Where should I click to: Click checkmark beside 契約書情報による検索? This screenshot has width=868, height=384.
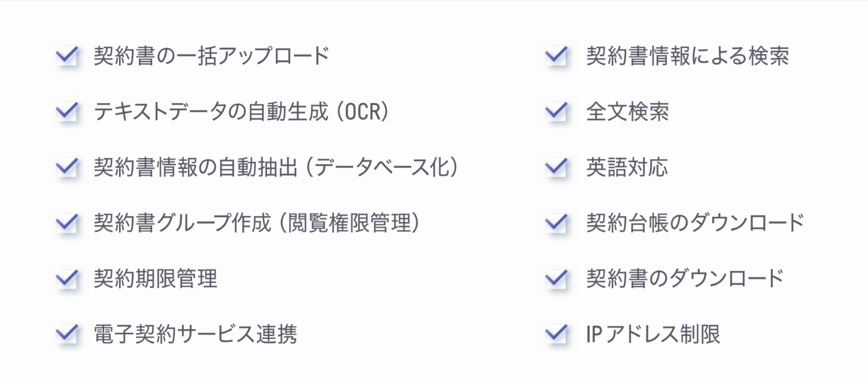[x=556, y=56]
